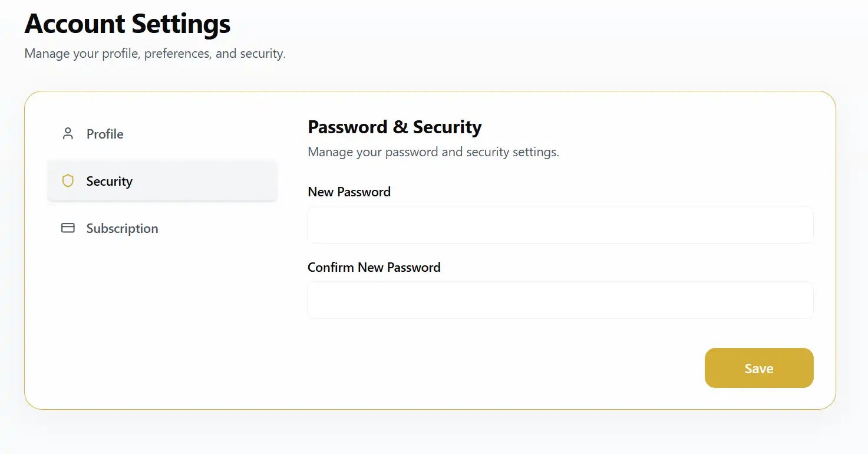Choose Subscription from the settings sidebar
868x454 pixels.
click(122, 228)
